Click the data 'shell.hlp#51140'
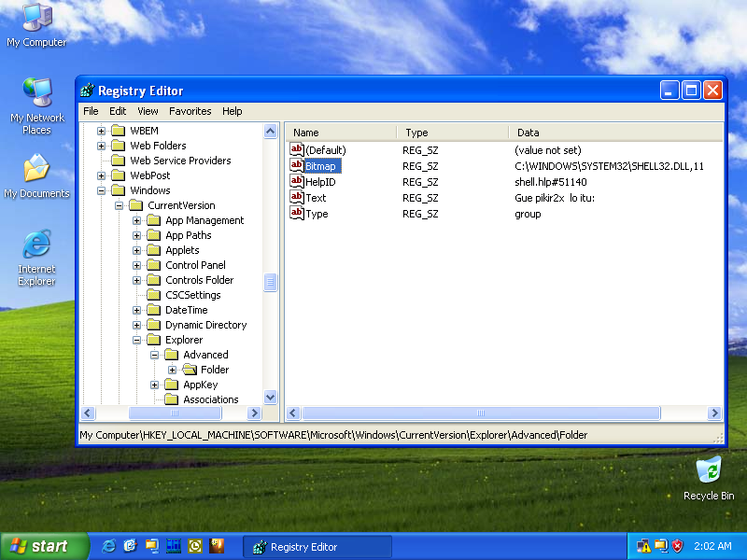 tap(551, 182)
